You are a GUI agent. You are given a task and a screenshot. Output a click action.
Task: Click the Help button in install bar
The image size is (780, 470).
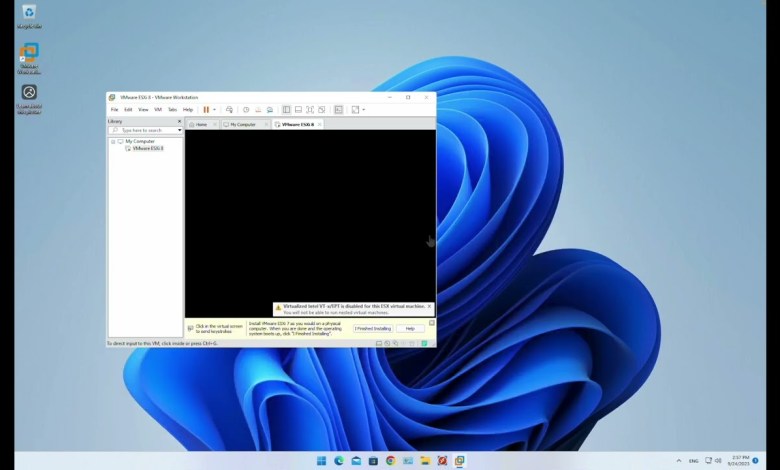[x=410, y=329]
